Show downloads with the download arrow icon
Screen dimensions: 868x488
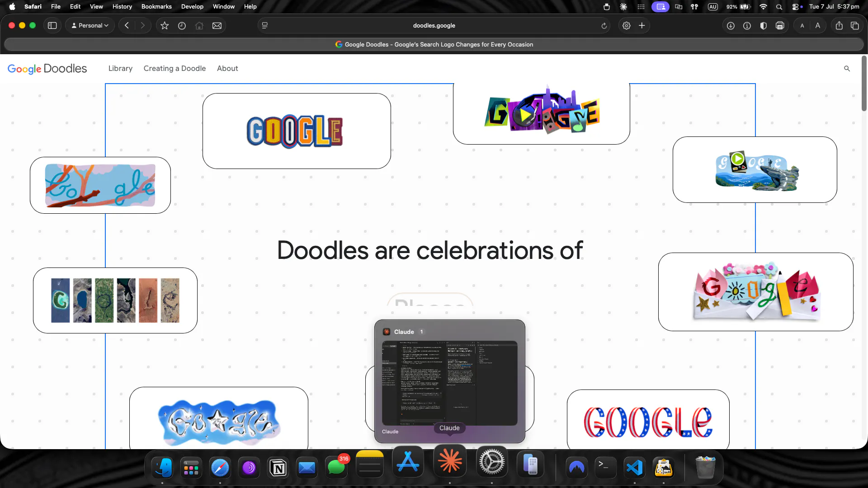point(731,26)
